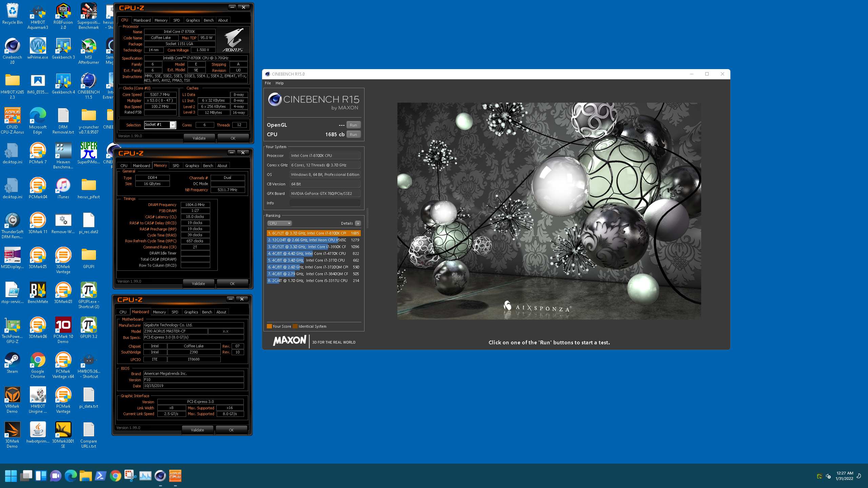Viewport: 868px width, 488px height.
Task: Open File menu in Cinebench
Action: [268, 83]
